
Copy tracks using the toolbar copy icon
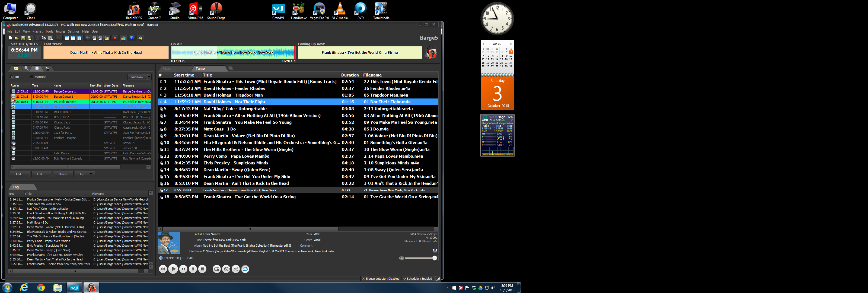(x=44, y=38)
